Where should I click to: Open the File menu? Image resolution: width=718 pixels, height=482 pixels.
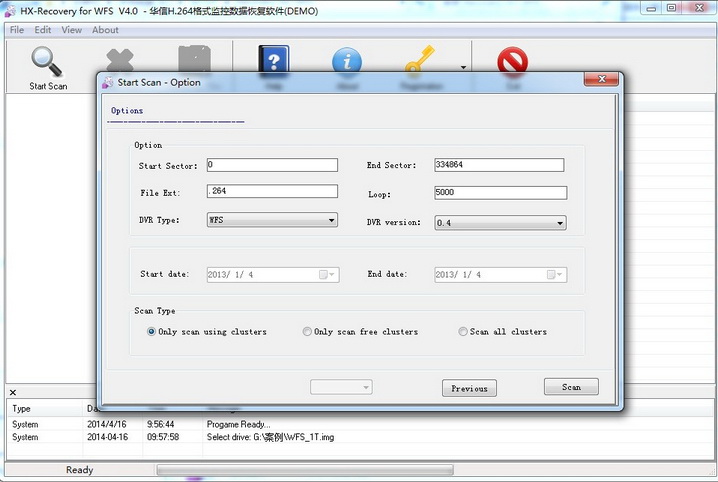[17, 30]
